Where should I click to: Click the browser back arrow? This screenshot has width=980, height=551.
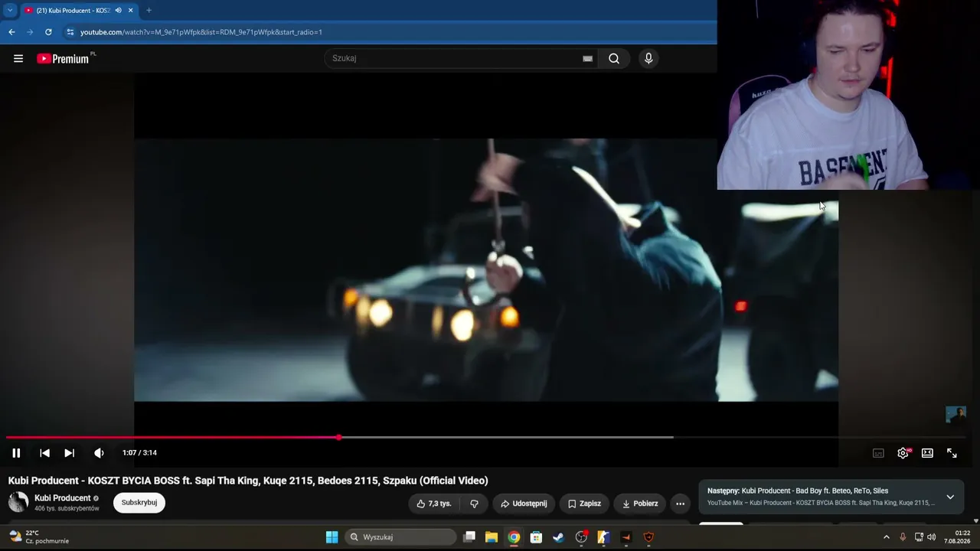[x=11, y=32]
